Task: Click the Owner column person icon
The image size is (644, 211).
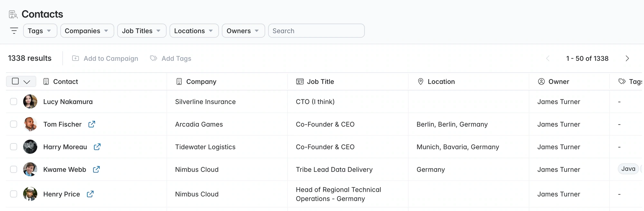Action: point(541,82)
